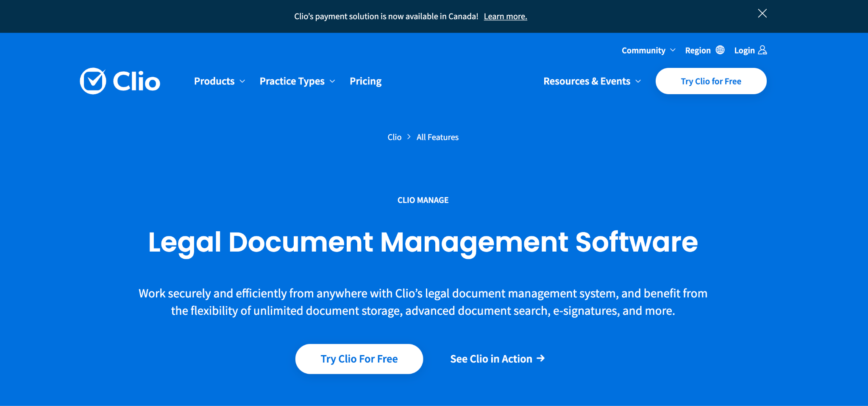Follow the See Clio in Action link

click(497, 359)
